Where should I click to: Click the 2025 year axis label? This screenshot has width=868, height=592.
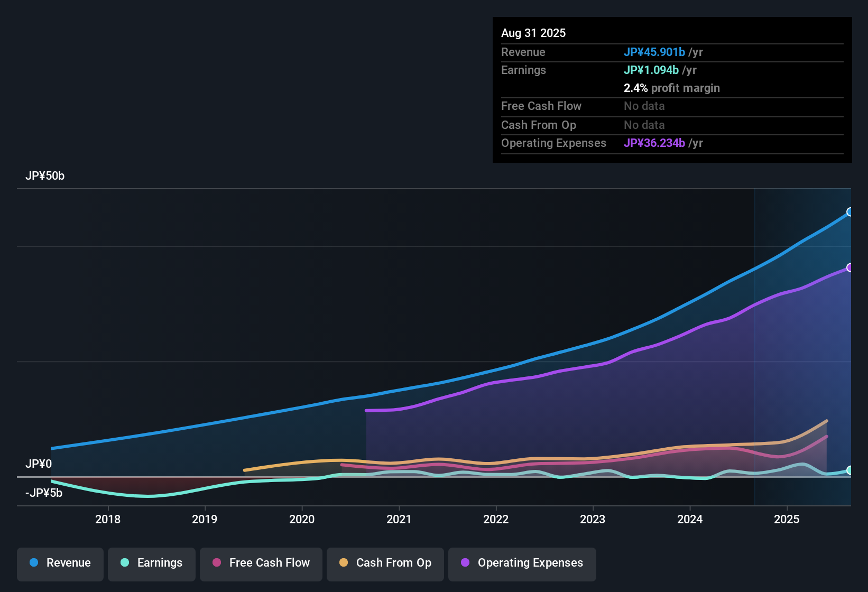click(x=787, y=519)
